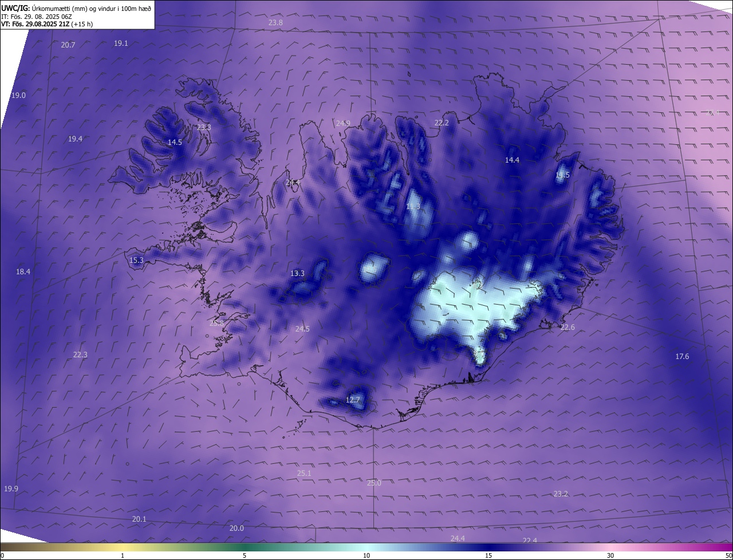Viewport: 733px width, 560px height.
Task: Click the 18.4 value label
Action: pyautogui.click(x=23, y=271)
